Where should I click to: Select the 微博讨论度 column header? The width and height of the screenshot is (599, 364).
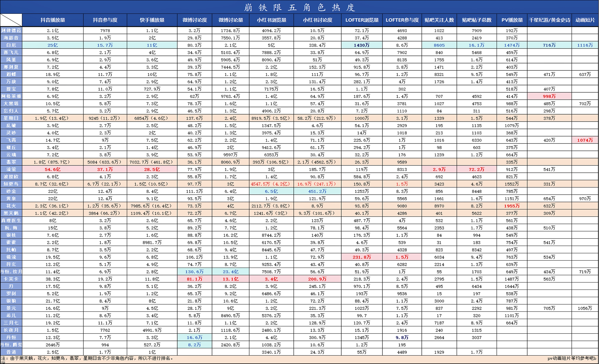click(x=195, y=20)
